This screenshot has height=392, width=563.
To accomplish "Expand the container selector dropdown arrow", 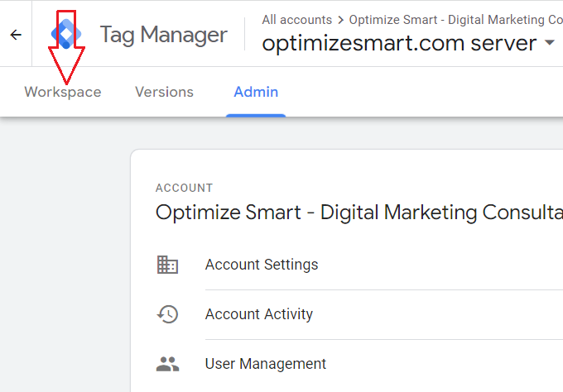I will (x=551, y=43).
